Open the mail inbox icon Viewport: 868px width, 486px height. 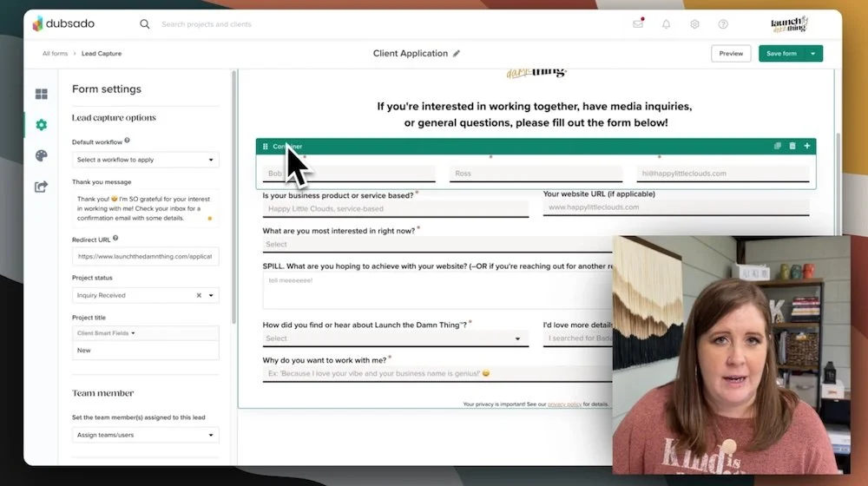638,23
